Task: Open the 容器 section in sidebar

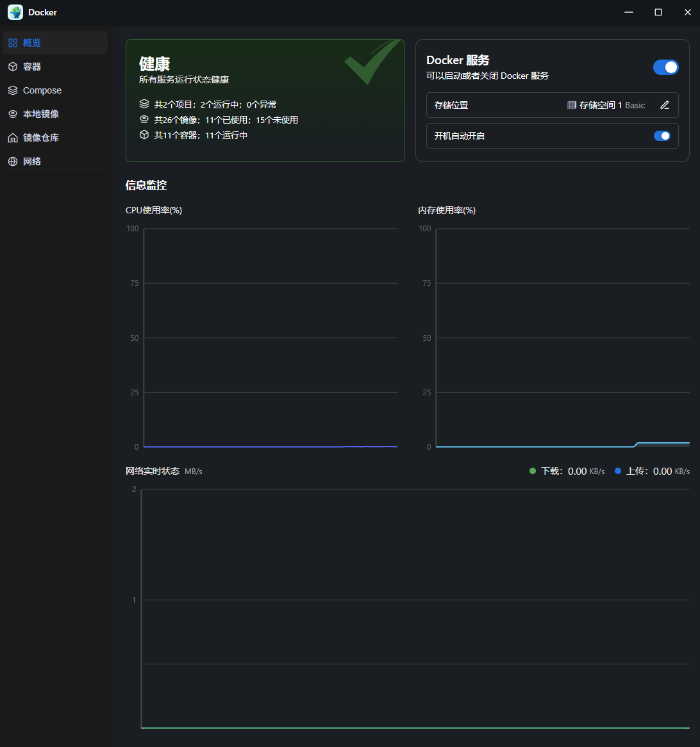Action: 33,66
